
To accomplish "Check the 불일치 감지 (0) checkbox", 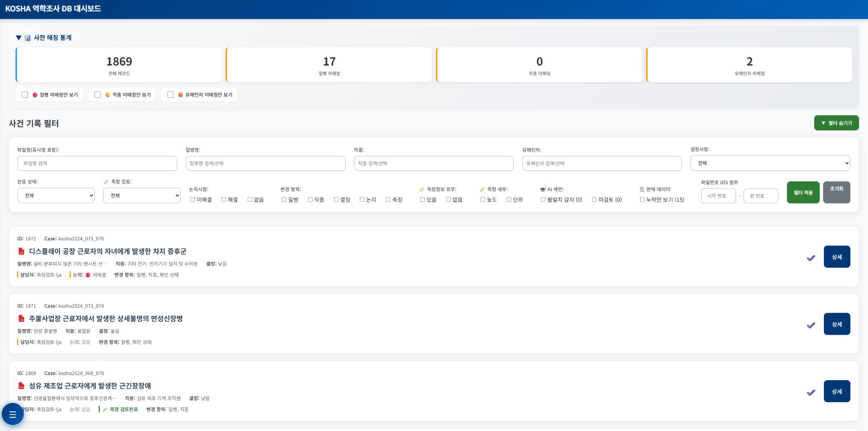I will tap(543, 200).
